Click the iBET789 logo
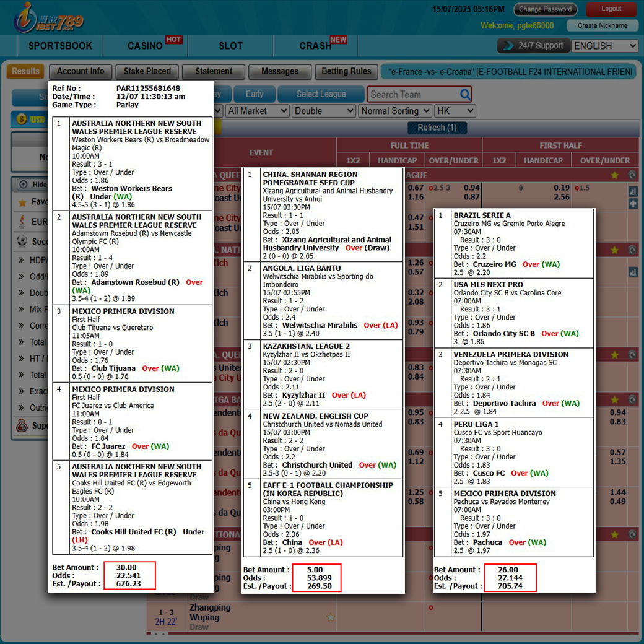This screenshot has height=644, width=644. click(48, 18)
